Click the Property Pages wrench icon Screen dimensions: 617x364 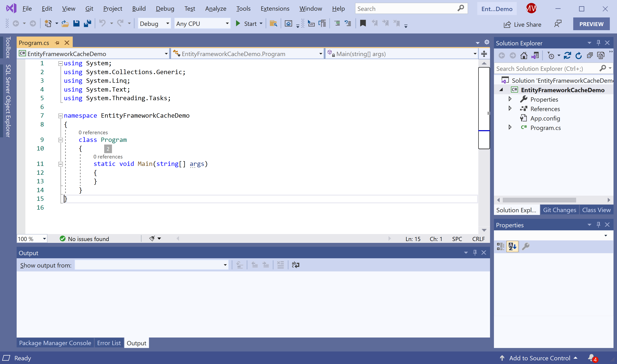click(x=525, y=246)
